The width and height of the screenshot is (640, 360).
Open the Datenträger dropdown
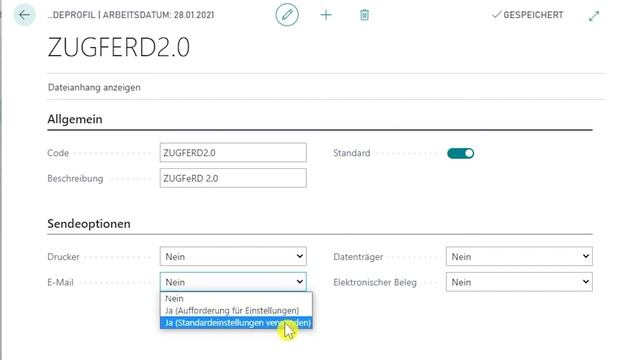[x=519, y=256]
